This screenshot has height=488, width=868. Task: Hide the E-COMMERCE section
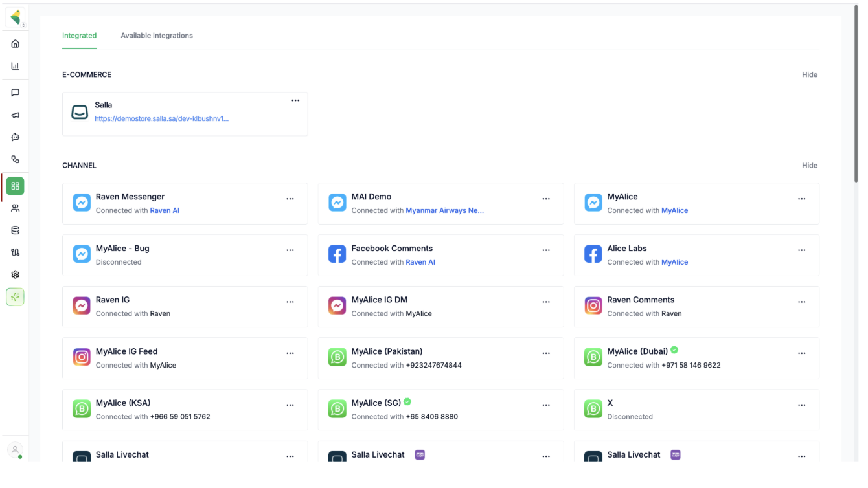coord(810,75)
